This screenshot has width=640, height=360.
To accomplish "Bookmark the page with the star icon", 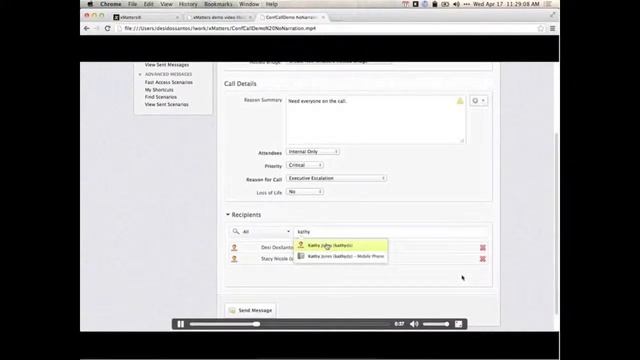I will point(541,29).
